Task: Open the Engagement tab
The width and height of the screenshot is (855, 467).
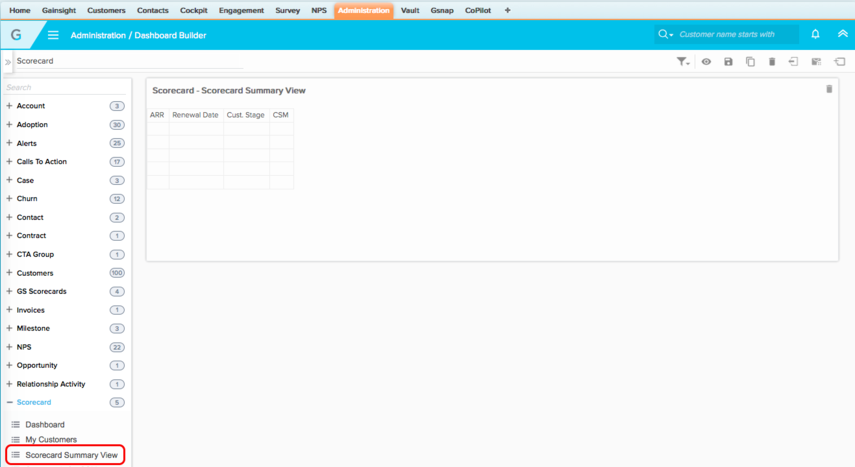Action: point(242,10)
